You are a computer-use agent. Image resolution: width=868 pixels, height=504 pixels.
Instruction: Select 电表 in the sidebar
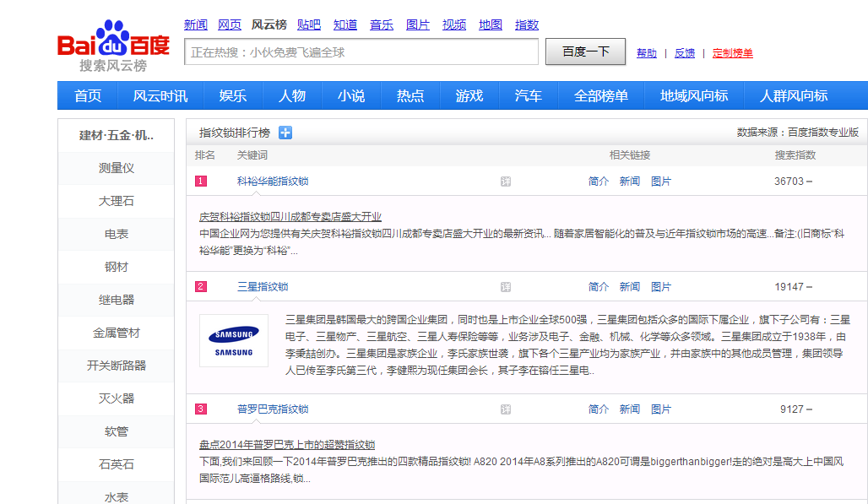(x=117, y=234)
